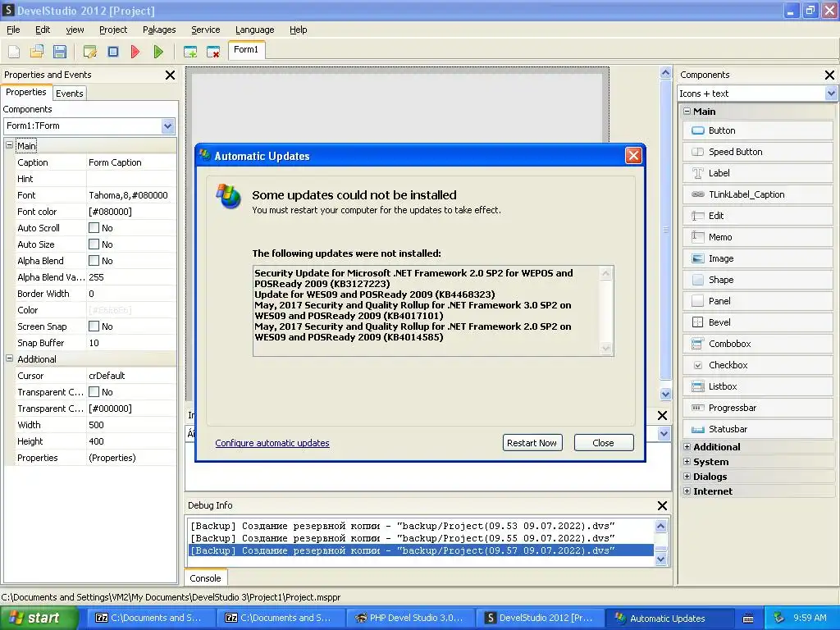
Task: Select the Speed Button component
Action: tap(757, 152)
